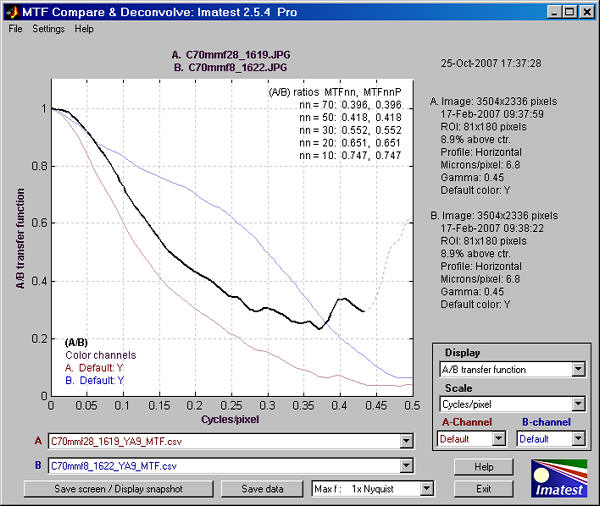
Task: Click the blue B label beside file field
Action: point(38,465)
